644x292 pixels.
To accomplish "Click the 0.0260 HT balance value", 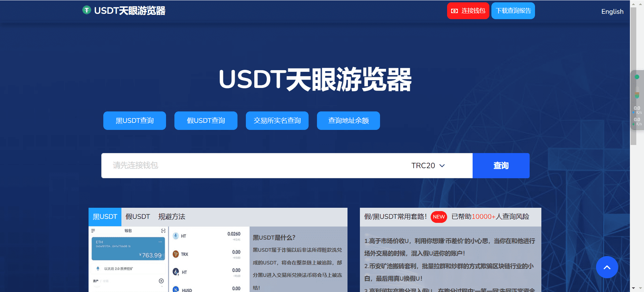I will pyautogui.click(x=234, y=234).
